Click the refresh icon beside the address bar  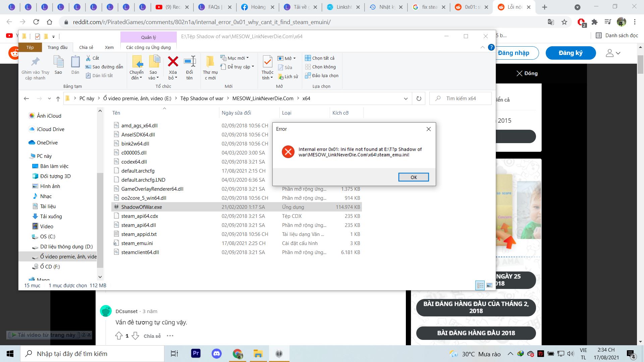point(419,99)
